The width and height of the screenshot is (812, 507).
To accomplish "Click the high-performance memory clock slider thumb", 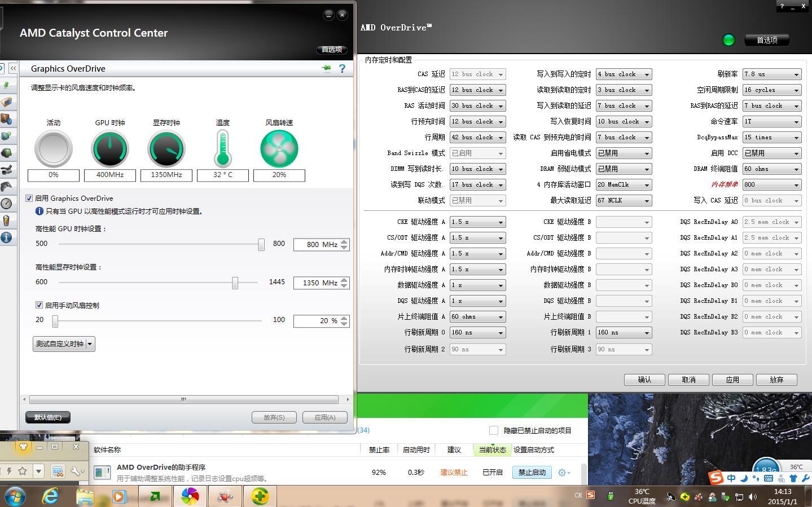I will 235,283.
